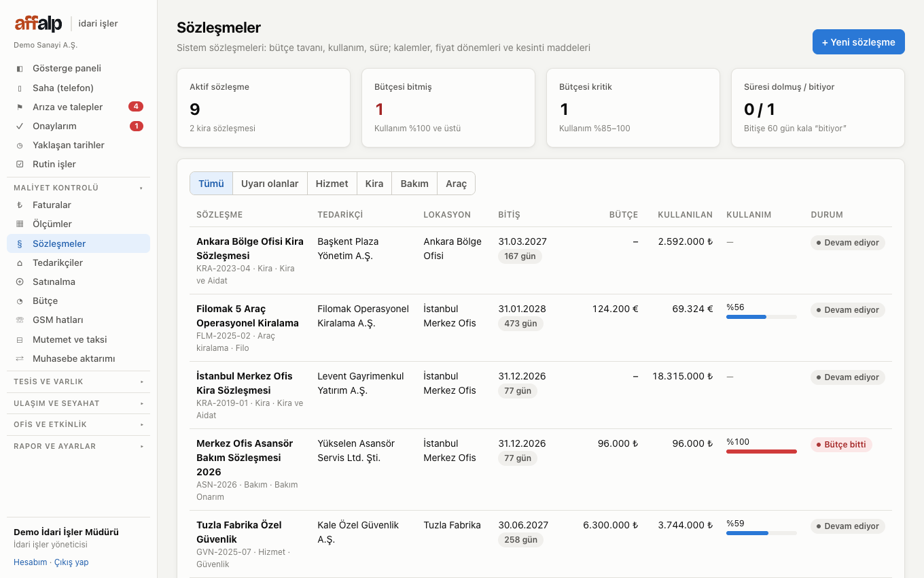Click the Tuzla Fabrika %59 usage bar
The height and width of the screenshot is (578, 924).
point(762,533)
